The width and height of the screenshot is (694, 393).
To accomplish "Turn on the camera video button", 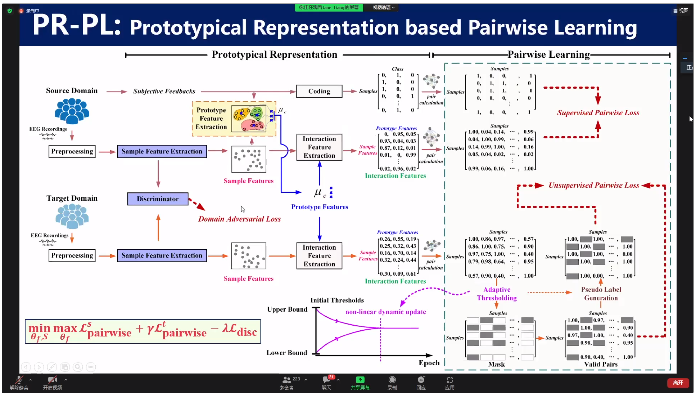I will point(52,380).
